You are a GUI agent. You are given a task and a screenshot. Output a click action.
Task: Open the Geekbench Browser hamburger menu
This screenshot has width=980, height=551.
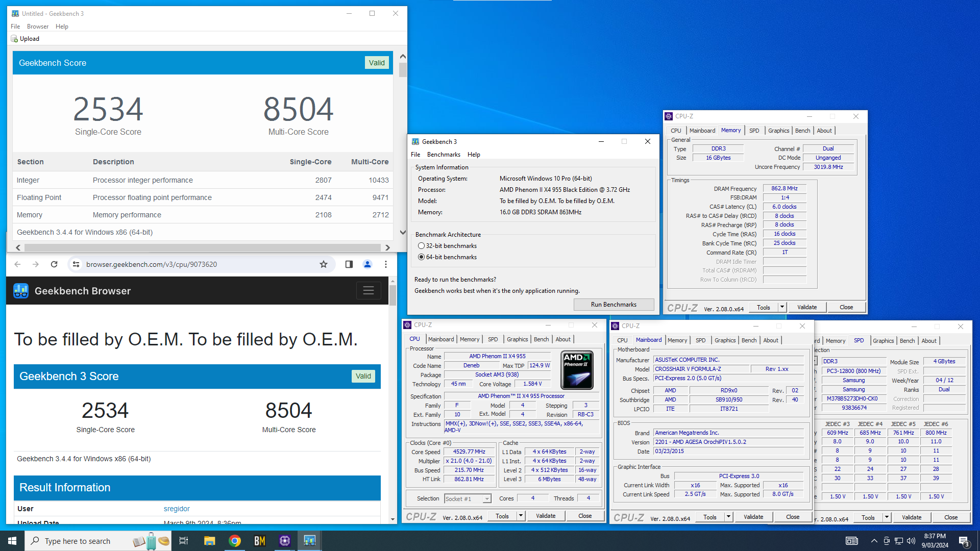click(x=369, y=291)
